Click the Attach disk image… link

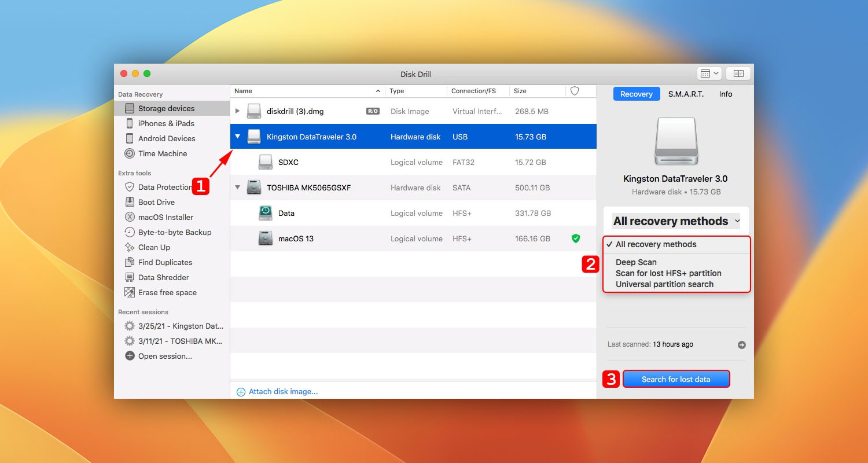point(278,392)
